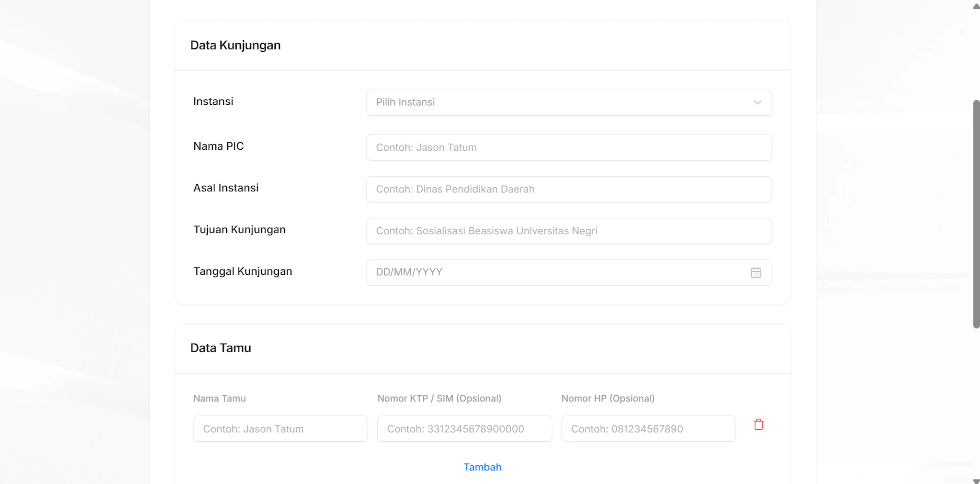Click the calendar icon in Tanggal Kunjungan
Viewport: 980px width, 484px height.
(756, 272)
